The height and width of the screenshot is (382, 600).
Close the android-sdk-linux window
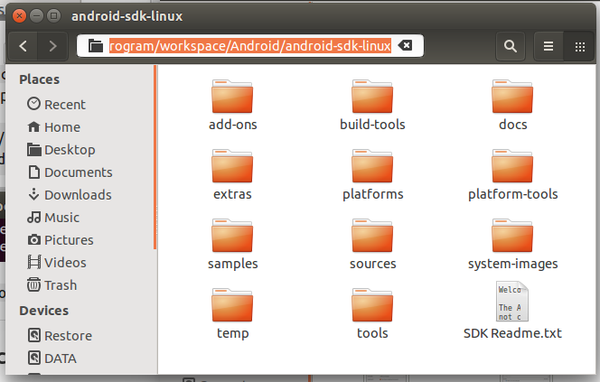[x=19, y=16]
